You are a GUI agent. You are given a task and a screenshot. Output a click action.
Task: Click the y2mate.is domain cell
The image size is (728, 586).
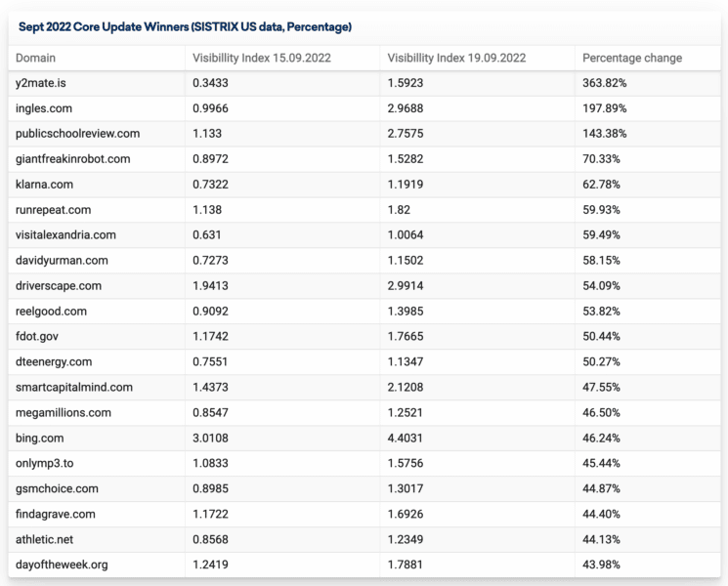point(40,83)
